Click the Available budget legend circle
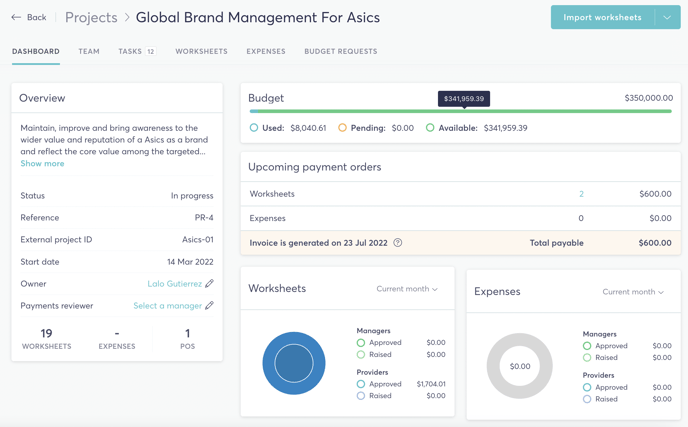 (430, 128)
